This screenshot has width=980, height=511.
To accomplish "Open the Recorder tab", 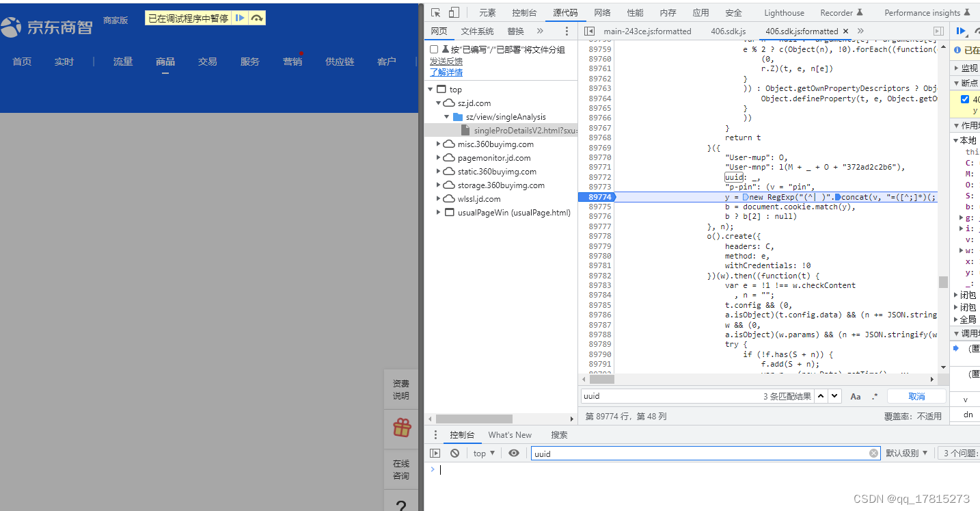I will pyautogui.click(x=841, y=12).
